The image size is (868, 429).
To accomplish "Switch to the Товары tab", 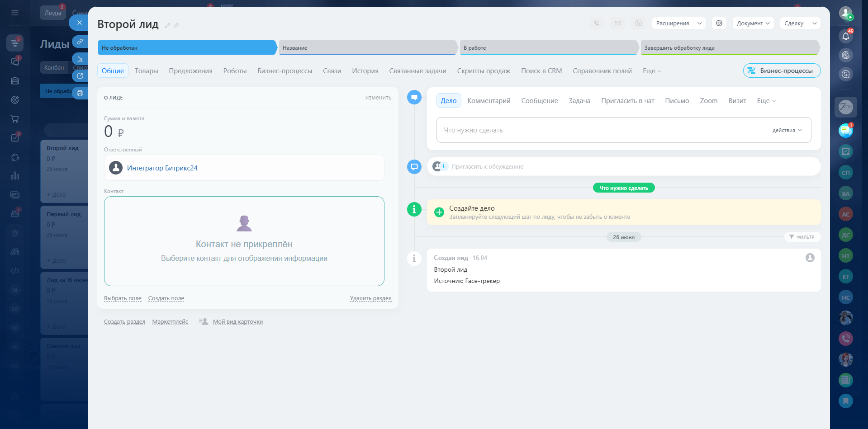I will 146,71.
